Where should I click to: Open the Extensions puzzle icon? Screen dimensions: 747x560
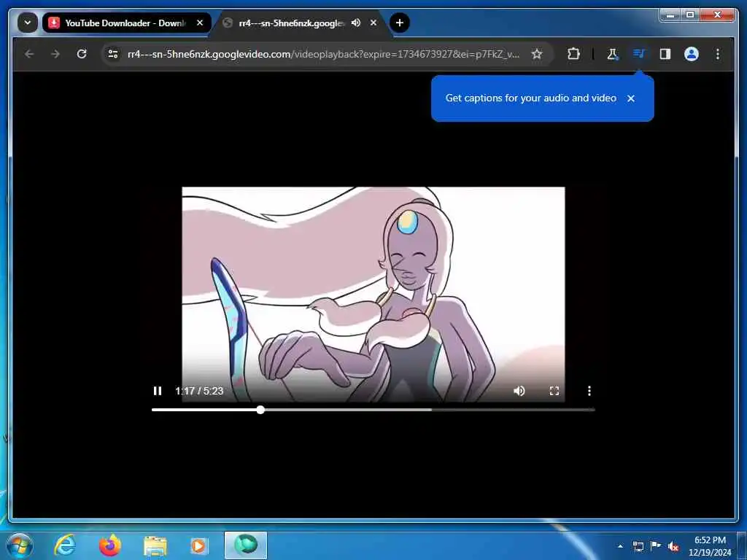point(573,54)
